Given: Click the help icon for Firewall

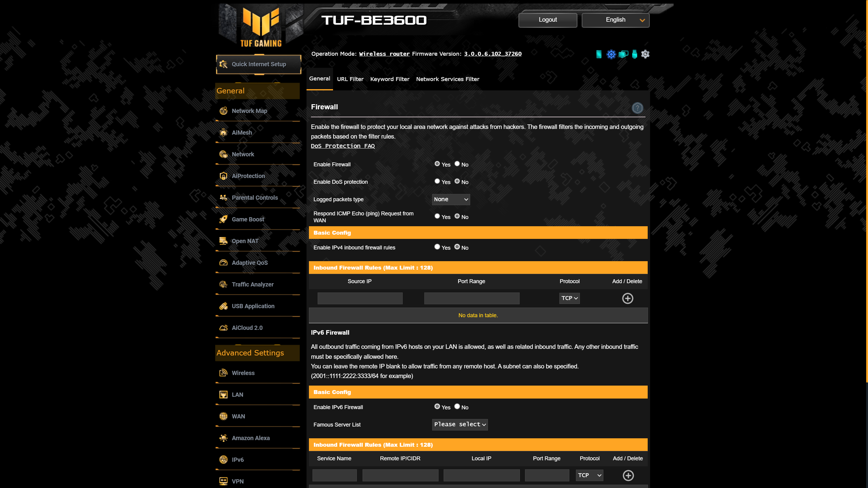Looking at the screenshot, I should point(637,108).
